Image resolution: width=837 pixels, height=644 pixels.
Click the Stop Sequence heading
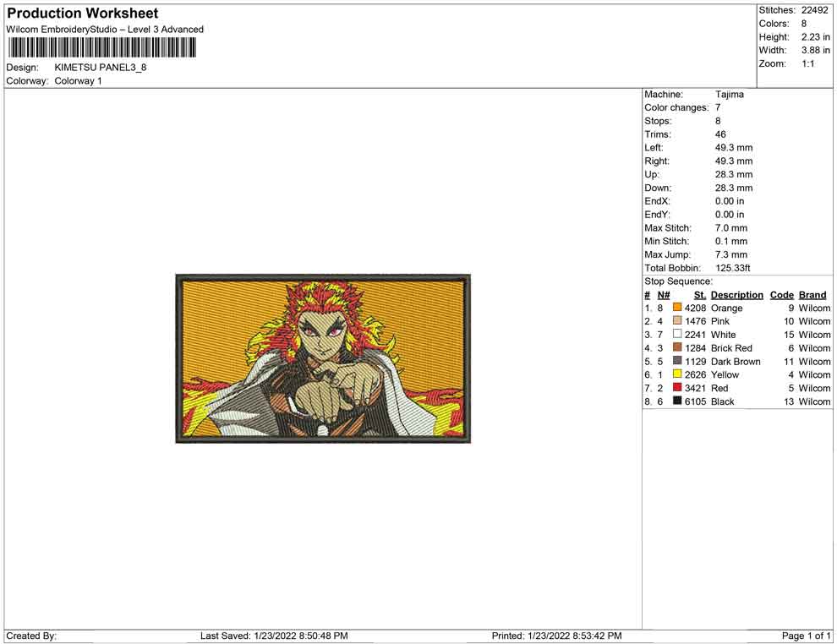click(x=678, y=281)
